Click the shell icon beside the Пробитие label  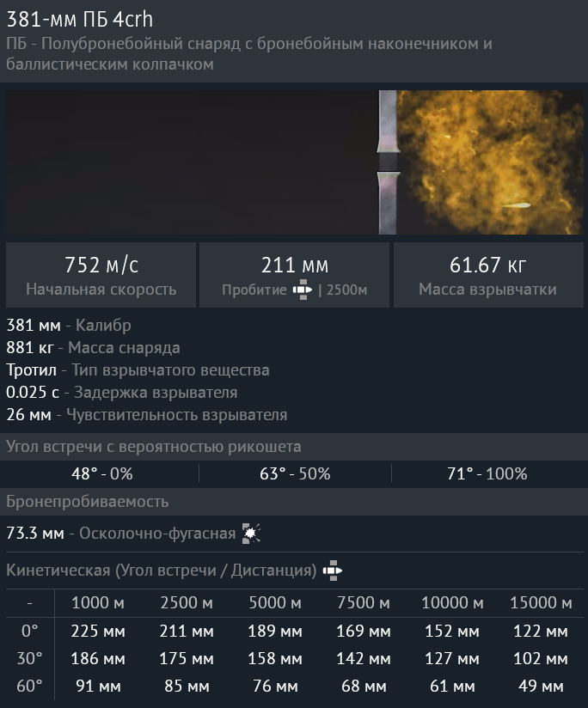tap(303, 290)
